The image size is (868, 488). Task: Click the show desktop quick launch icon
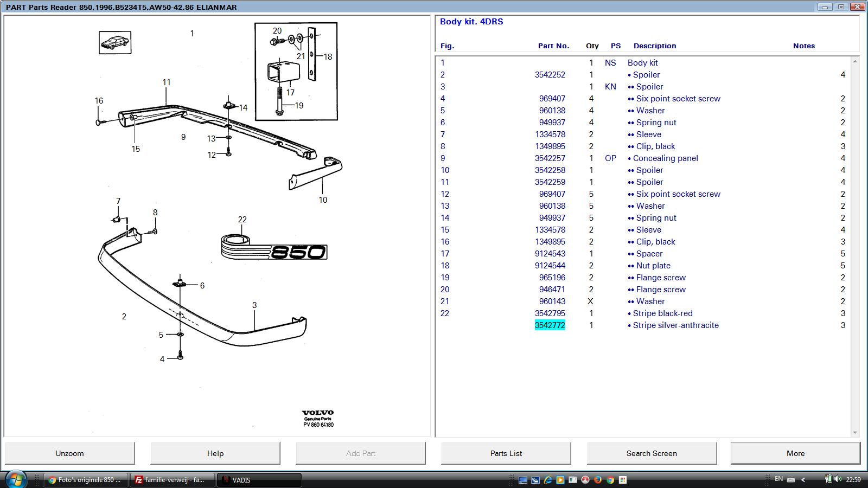click(523, 480)
